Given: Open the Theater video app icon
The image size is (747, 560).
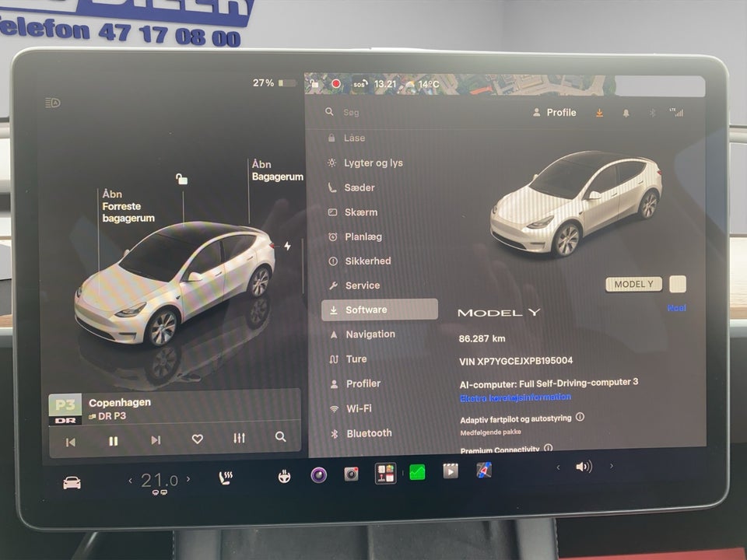Looking at the screenshot, I should coord(451,471).
